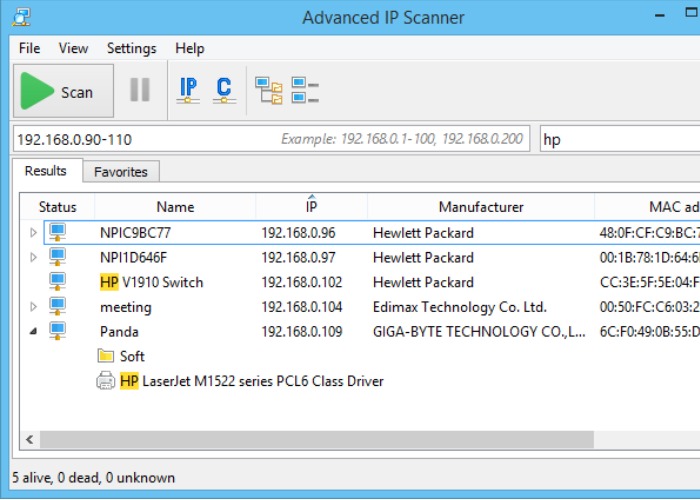The width and height of the screenshot is (700, 500).
Task: Click IP address 192.168.0.96
Action: coord(298,233)
